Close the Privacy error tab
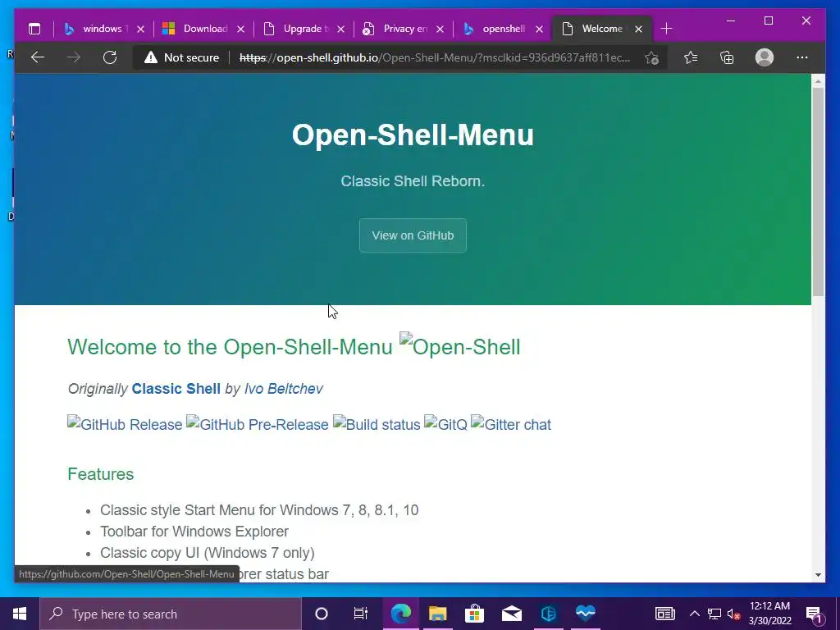The height and width of the screenshot is (630, 840). tap(440, 29)
